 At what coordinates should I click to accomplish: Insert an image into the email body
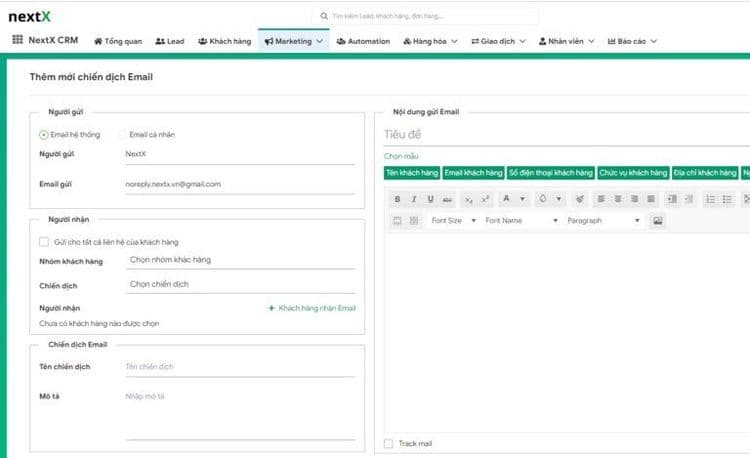657,220
